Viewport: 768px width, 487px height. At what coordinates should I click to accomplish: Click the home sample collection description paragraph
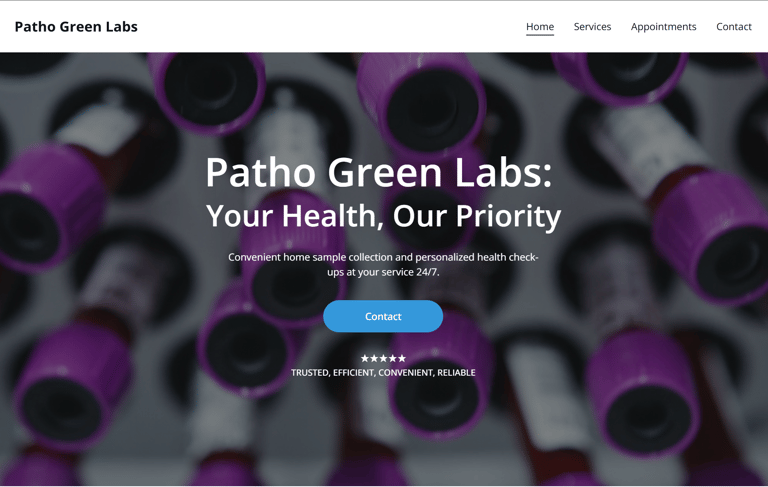[383, 265]
